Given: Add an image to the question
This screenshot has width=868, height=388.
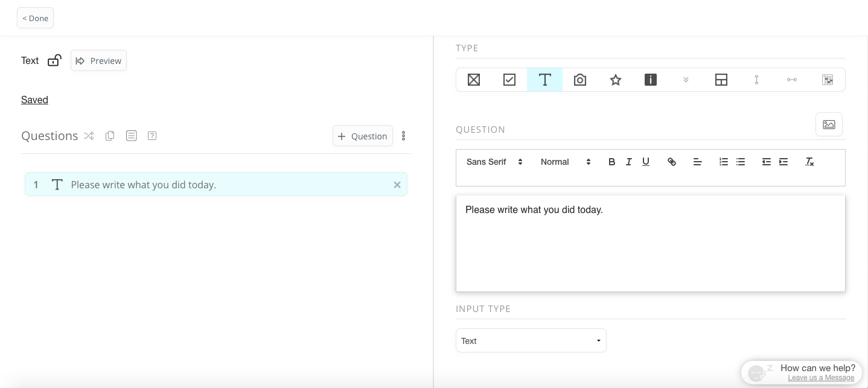Looking at the screenshot, I should coord(829,124).
